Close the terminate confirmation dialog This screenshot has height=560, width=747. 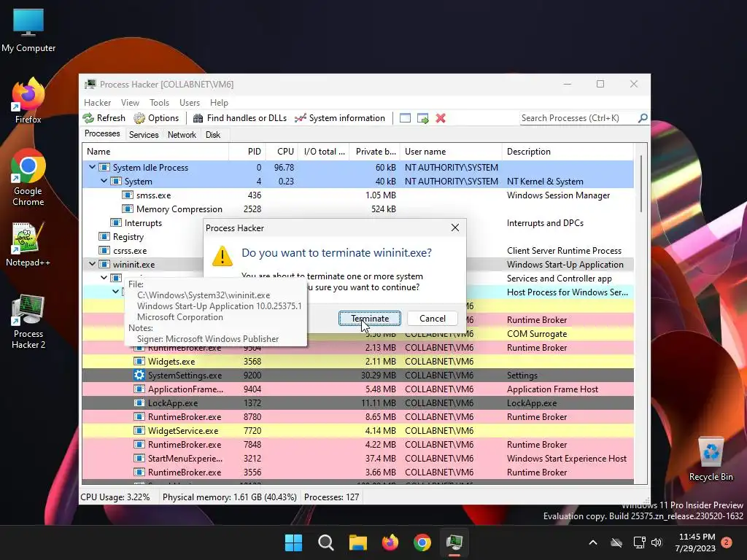click(x=455, y=227)
